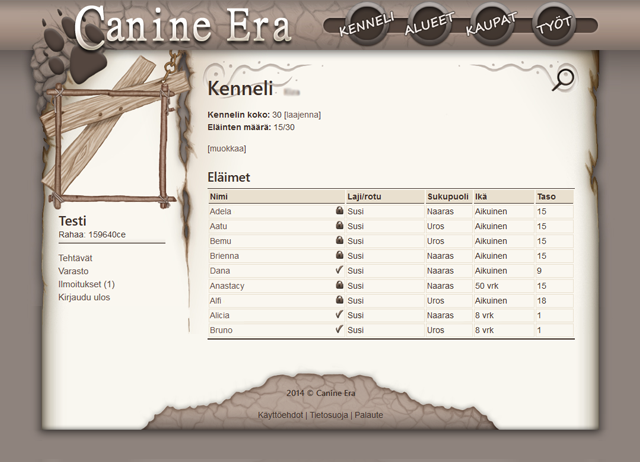Viewport: 640px width, 462px height.
Task: Click the laajenna link to expand kennel
Action: pos(303,115)
